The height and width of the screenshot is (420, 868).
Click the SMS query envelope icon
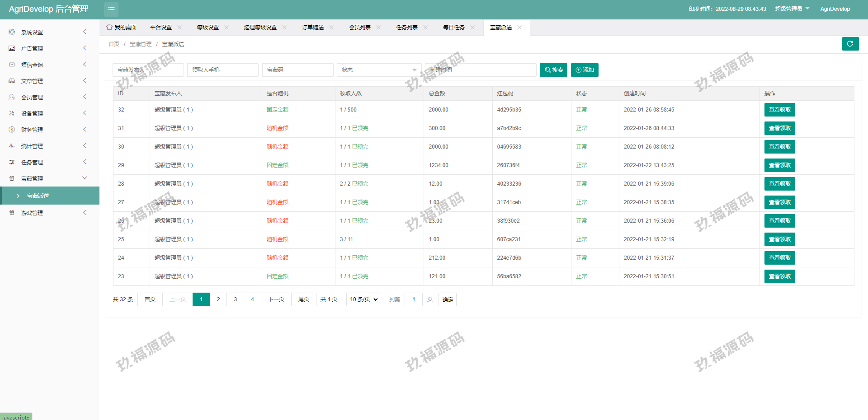(12, 65)
